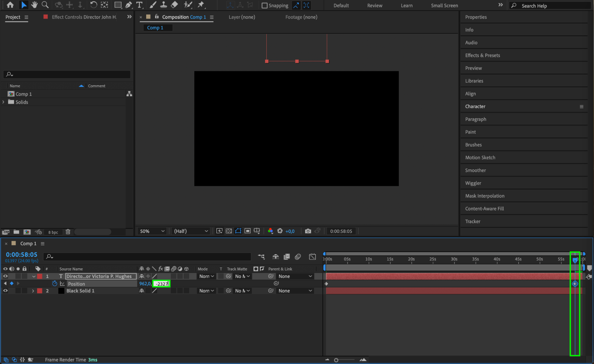Viewport: 594px width, 364px height.
Task: Open the Review workspace
Action: (x=374, y=5)
